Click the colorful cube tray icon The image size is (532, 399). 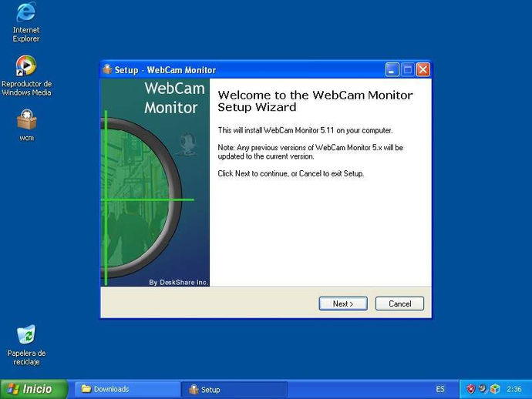pos(495,389)
